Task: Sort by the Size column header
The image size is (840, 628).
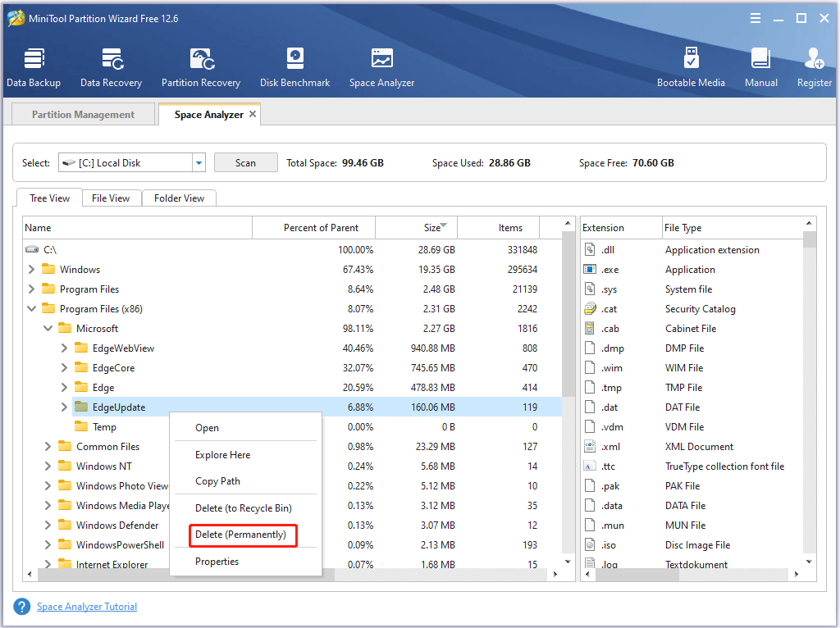Action: [x=416, y=228]
